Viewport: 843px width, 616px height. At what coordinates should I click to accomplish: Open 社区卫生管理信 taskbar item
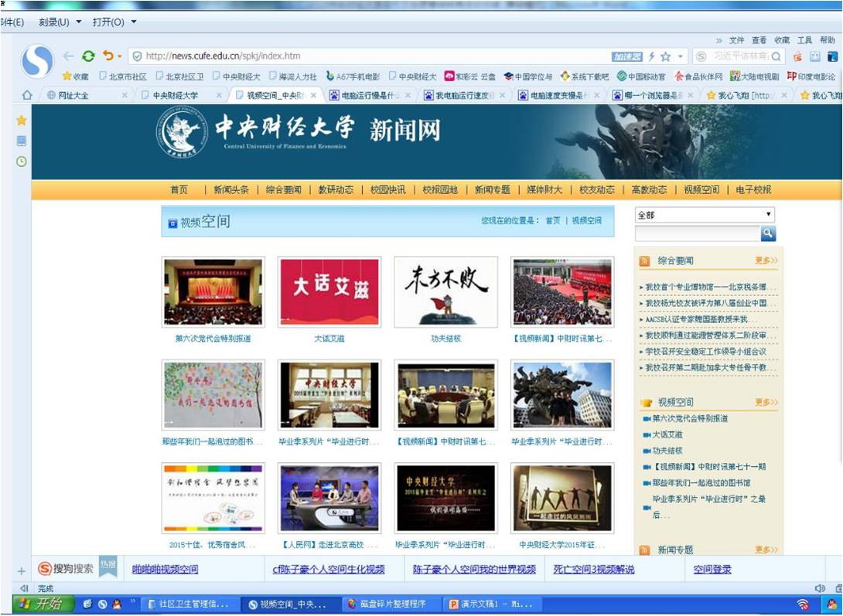tap(189, 604)
